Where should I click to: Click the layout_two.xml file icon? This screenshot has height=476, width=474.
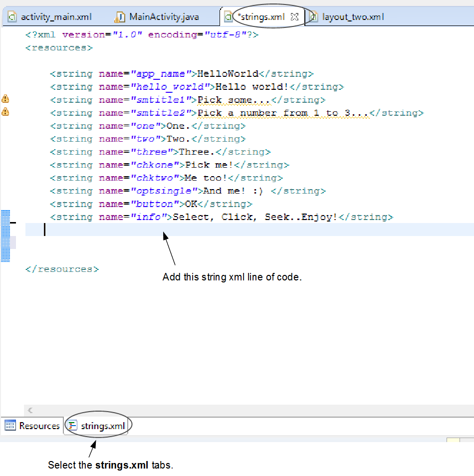(x=313, y=16)
